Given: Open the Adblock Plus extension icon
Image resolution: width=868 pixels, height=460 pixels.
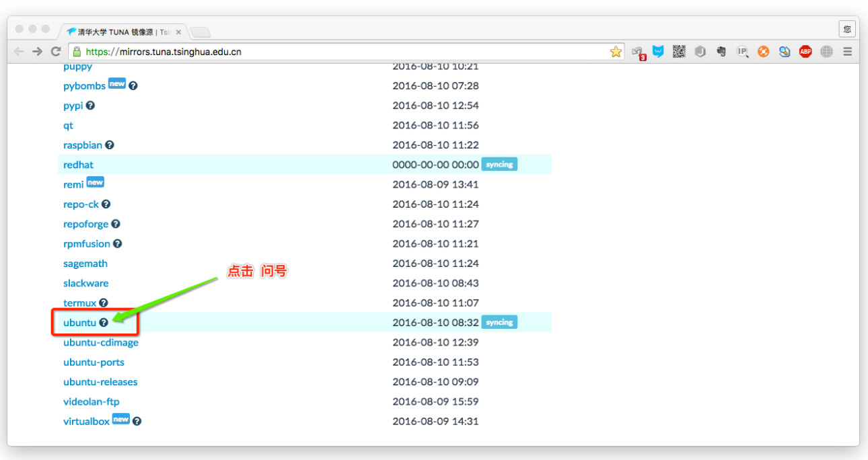Looking at the screenshot, I should (x=805, y=51).
